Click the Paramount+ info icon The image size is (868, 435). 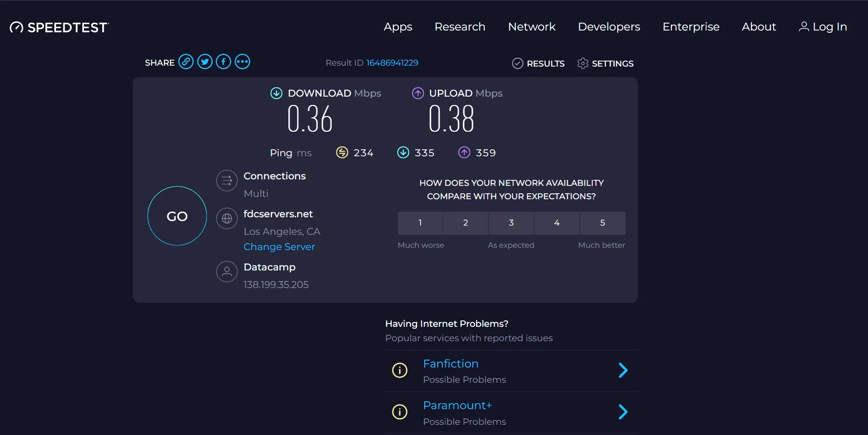[400, 411]
